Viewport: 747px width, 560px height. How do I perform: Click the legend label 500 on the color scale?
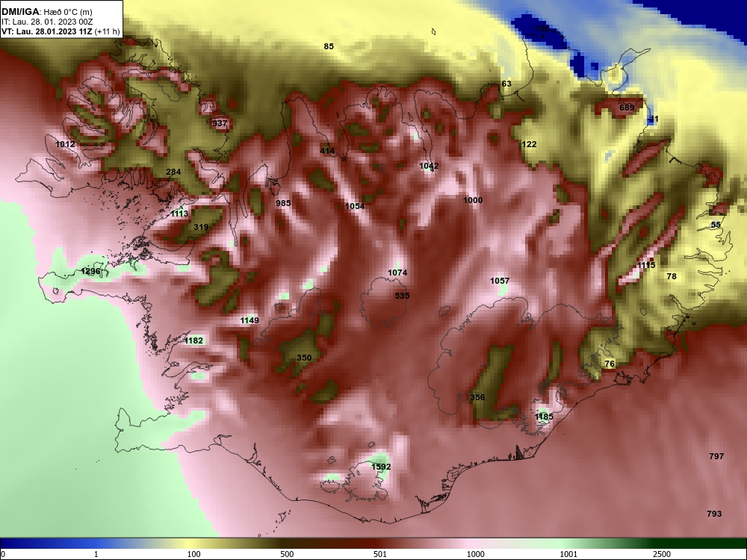point(287,554)
